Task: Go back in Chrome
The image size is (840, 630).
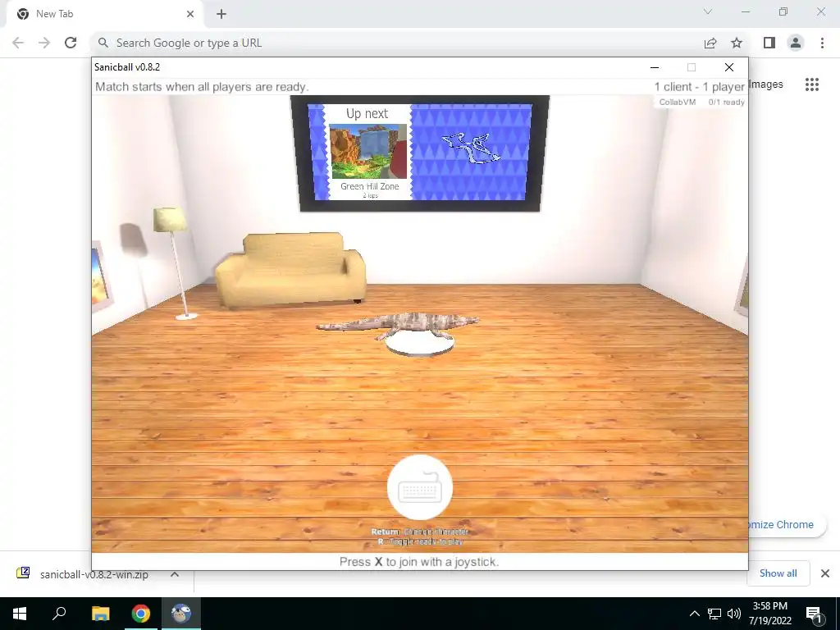Action: click(x=18, y=43)
